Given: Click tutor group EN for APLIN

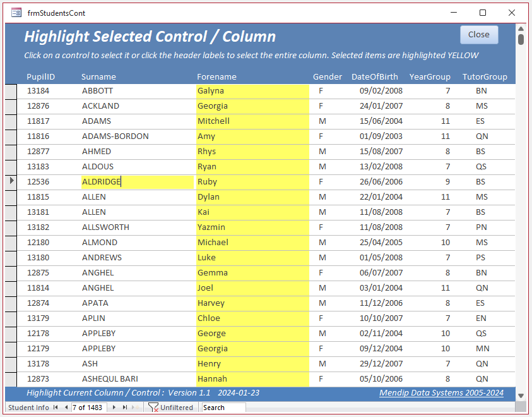Looking at the screenshot, I should (x=481, y=318).
